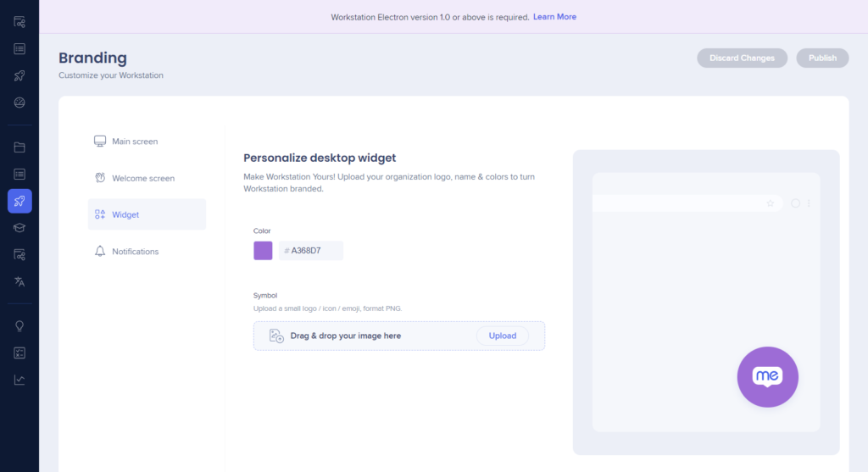The width and height of the screenshot is (868, 472).
Task: Click the lightbulb icon in sidebar
Action: click(x=19, y=326)
